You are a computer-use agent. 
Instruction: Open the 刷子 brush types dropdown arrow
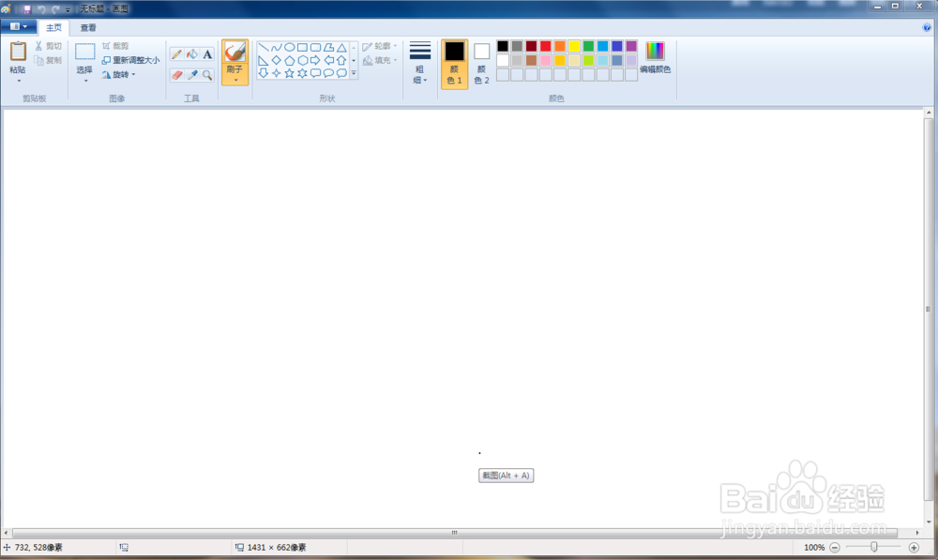click(x=235, y=81)
